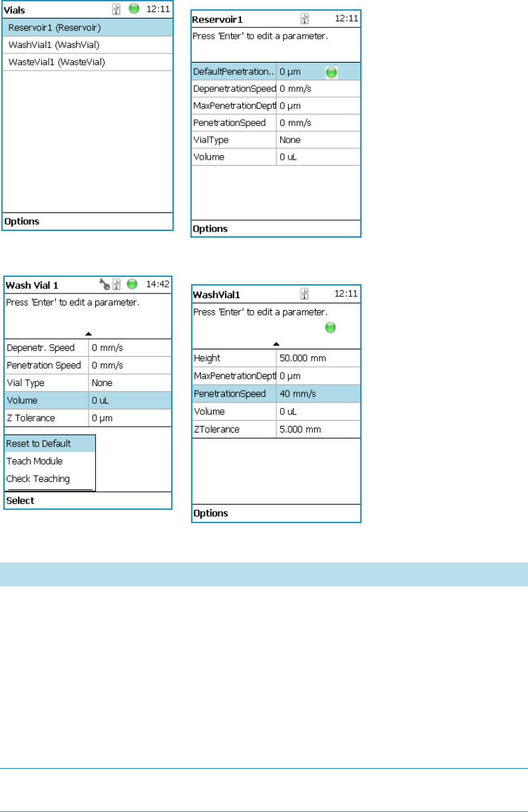Click scroll-up arrow in Wash Vial 1 screen
The image size is (528, 812).
pyautogui.click(x=89, y=333)
